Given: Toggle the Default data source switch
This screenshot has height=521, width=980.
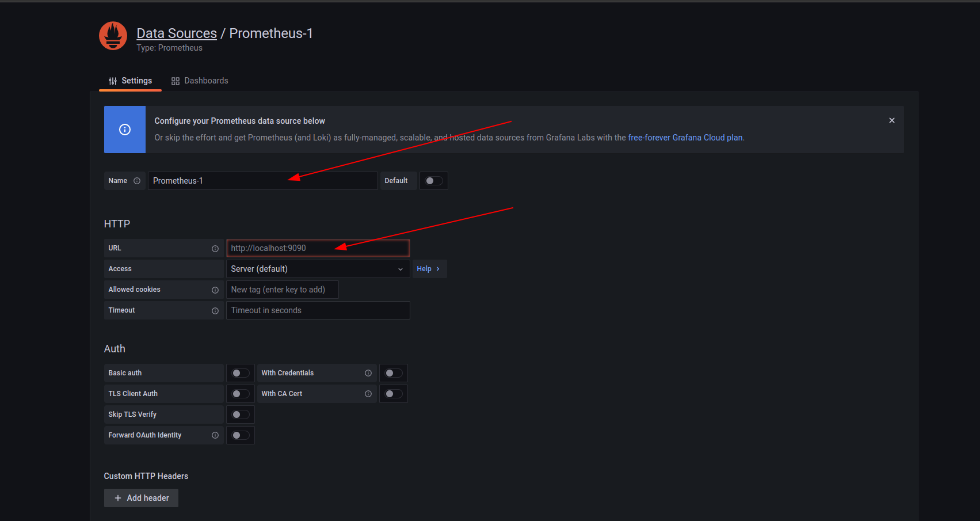Looking at the screenshot, I should (x=433, y=181).
